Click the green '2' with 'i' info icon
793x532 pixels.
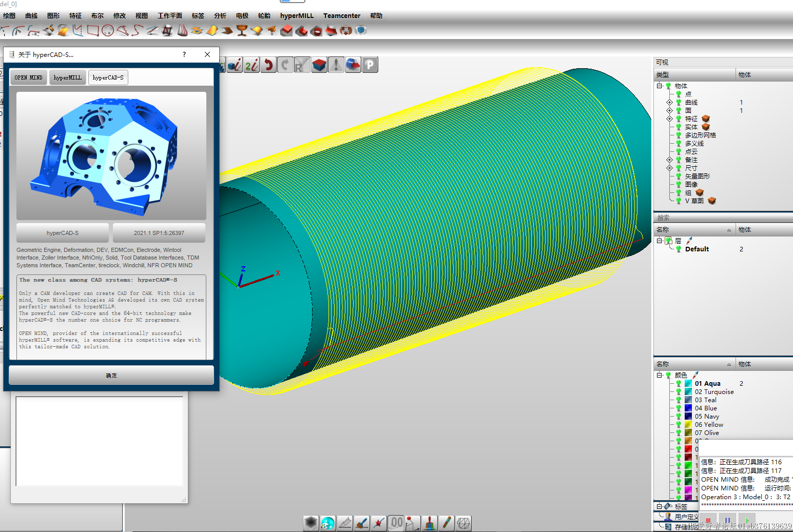pos(252,65)
